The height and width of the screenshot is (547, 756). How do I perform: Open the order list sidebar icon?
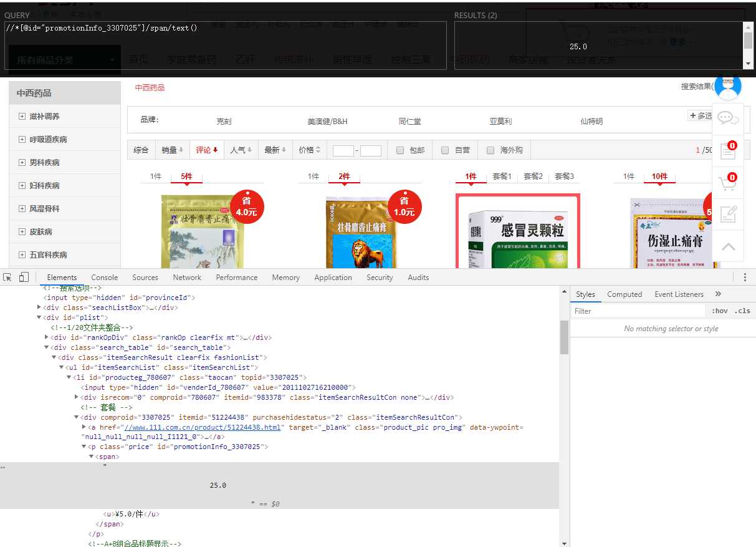727,150
